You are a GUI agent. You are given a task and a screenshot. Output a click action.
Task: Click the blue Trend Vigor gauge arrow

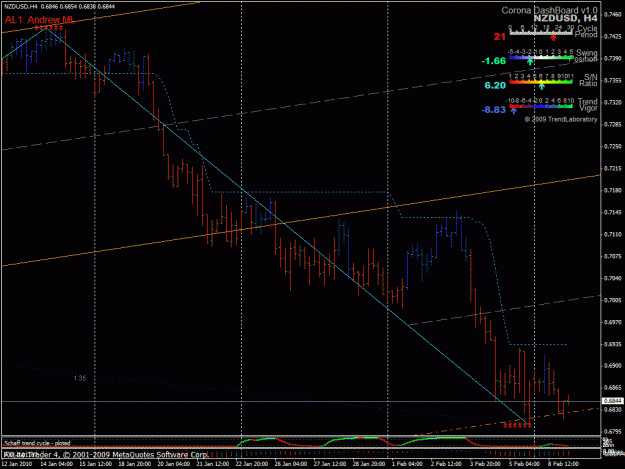[x=513, y=110]
